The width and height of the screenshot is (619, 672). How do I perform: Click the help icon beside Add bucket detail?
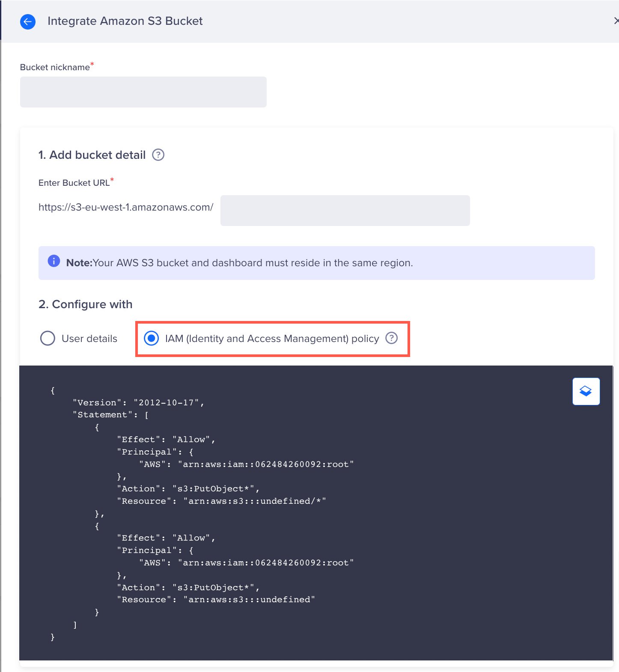pyautogui.click(x=158, y=155)
